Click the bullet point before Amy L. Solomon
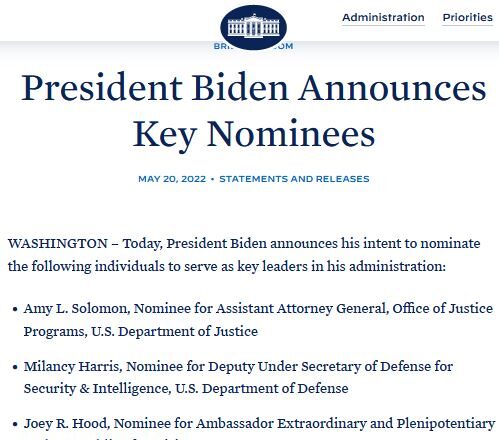Image resolution: width=499 pixels, height=440 pixels. tap(15, 309)
